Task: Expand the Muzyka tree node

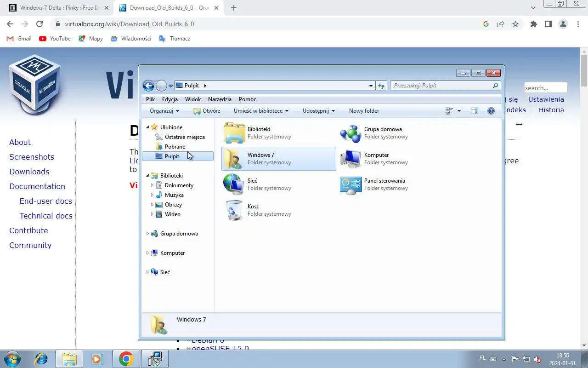Action: tap(152, 195)
